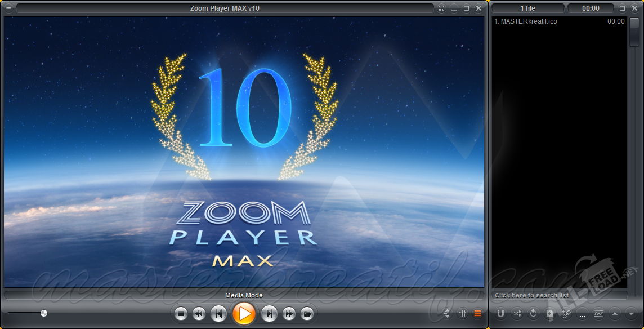Click the playlist search field
Screen dimensions: 644x329
(558, 295)
